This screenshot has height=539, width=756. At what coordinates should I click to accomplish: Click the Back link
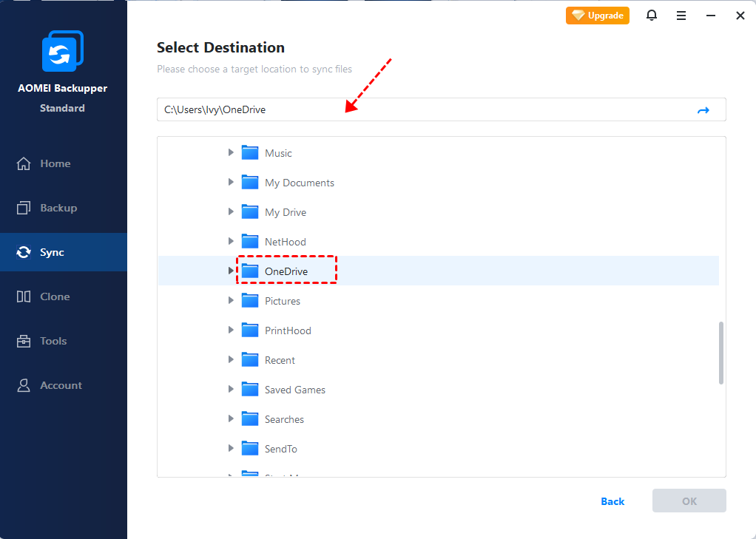tap(612, 501)
